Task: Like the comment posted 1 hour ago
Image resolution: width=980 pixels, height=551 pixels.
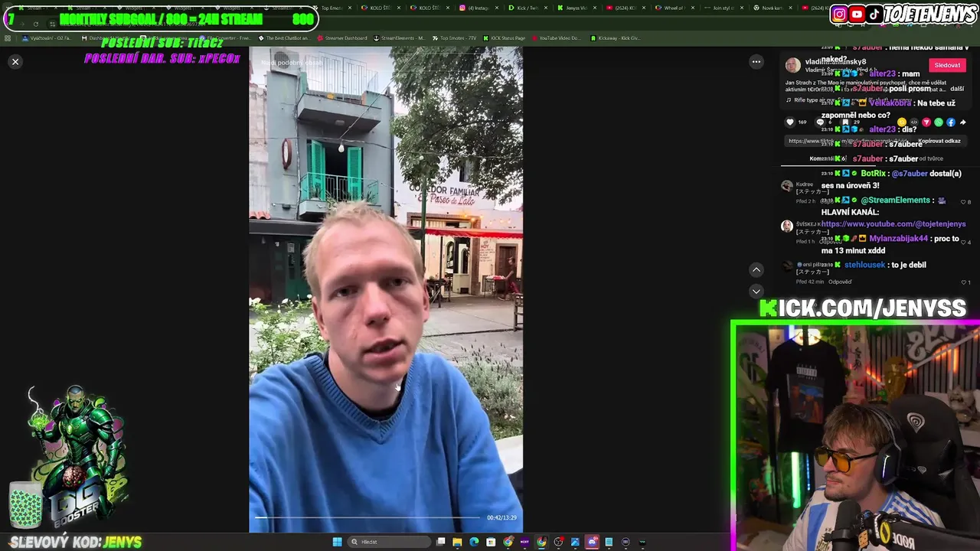Action: 965,243
